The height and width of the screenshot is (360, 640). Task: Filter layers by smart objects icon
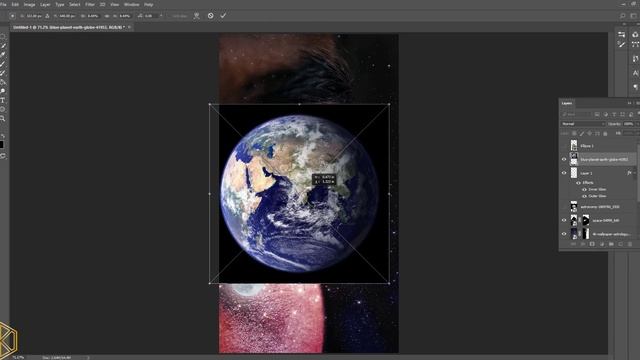[x=631, y=114]
